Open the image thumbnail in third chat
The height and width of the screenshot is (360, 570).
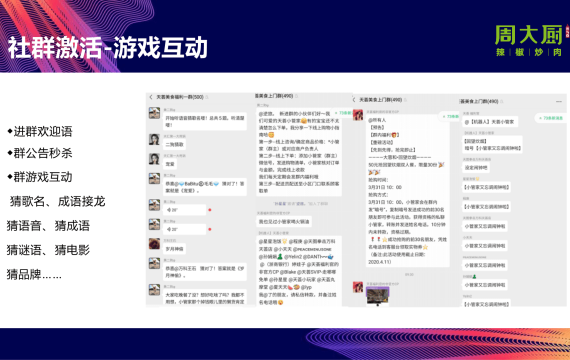pos(378,296)
